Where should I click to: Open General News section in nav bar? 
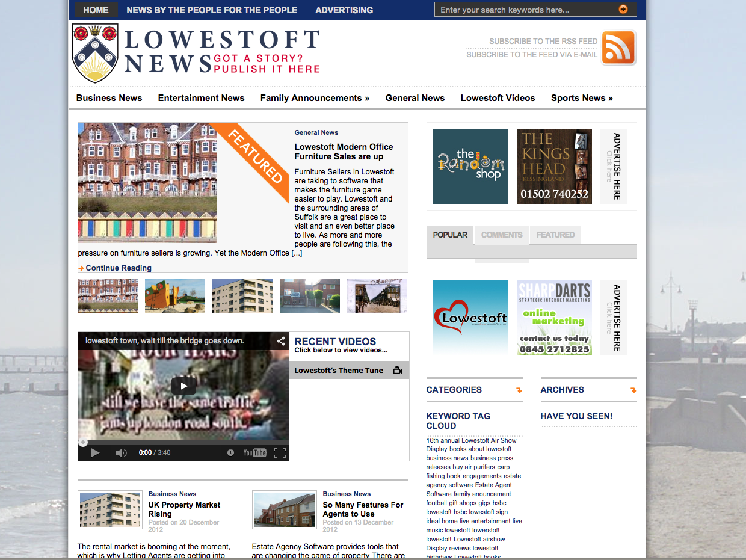pos(415,98)
